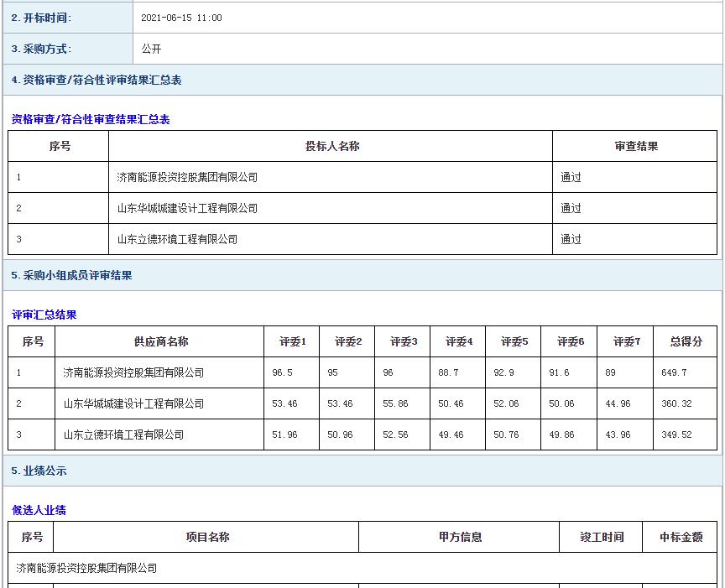Click the blue title 候选人业绩

click(39, 510)
